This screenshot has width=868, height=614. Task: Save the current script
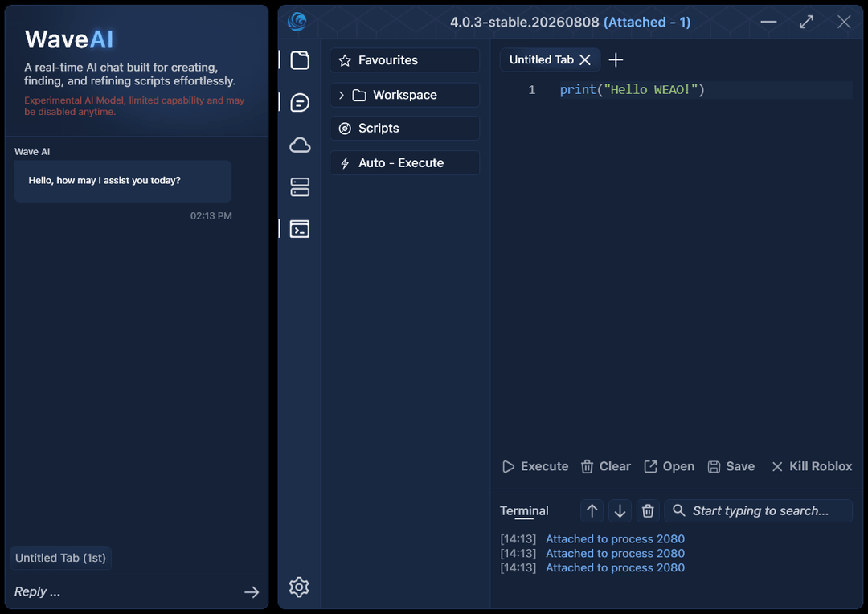(731, 466)
